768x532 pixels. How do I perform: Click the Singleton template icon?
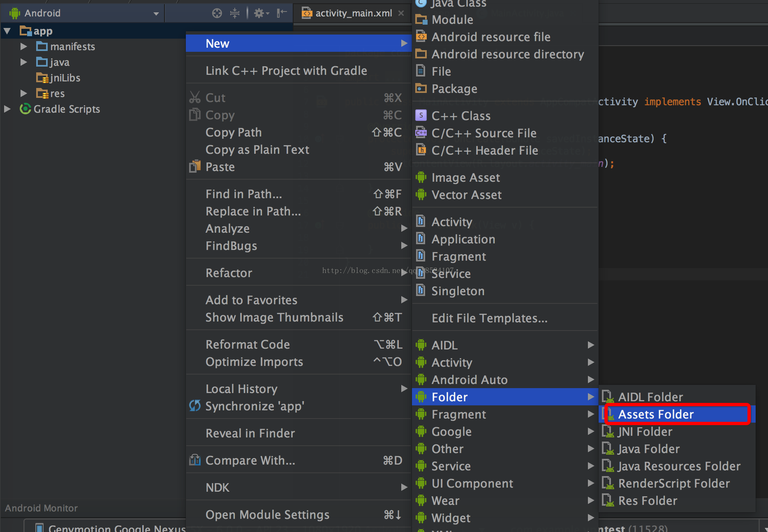(x=421, y=291)
